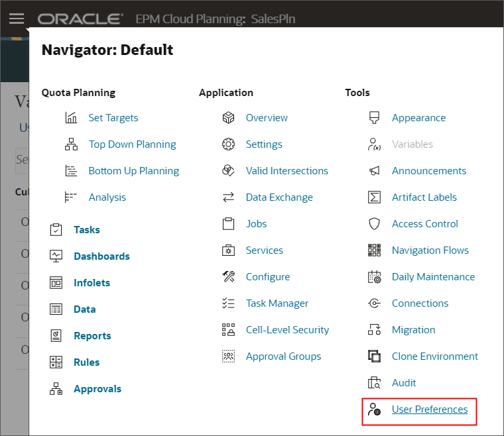
Task: Open Application Overview link
Action: (x=267, y=118)
